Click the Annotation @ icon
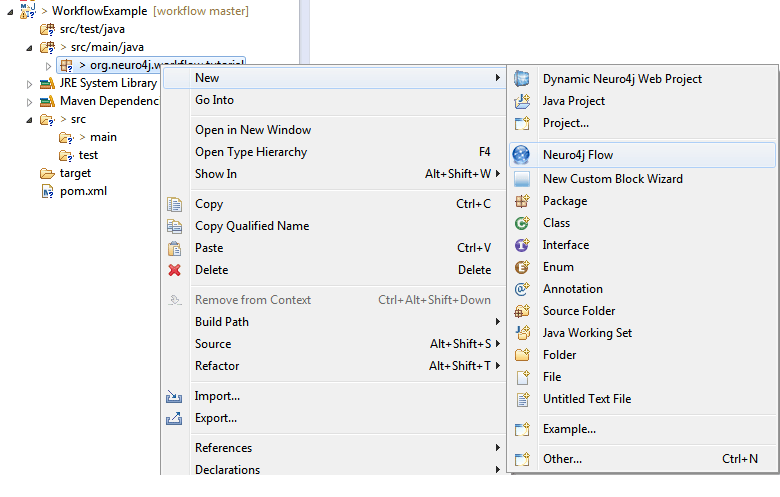This screenshot has width=780, height=497. click(x=521, y=289)
